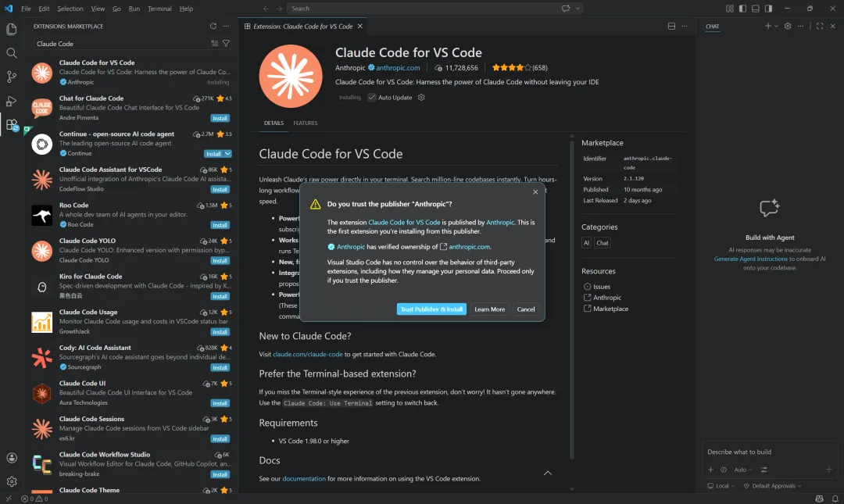Open the Local session target dropdown
The height and width of the screenshot is (504, 844).
[x=721, y=486]
